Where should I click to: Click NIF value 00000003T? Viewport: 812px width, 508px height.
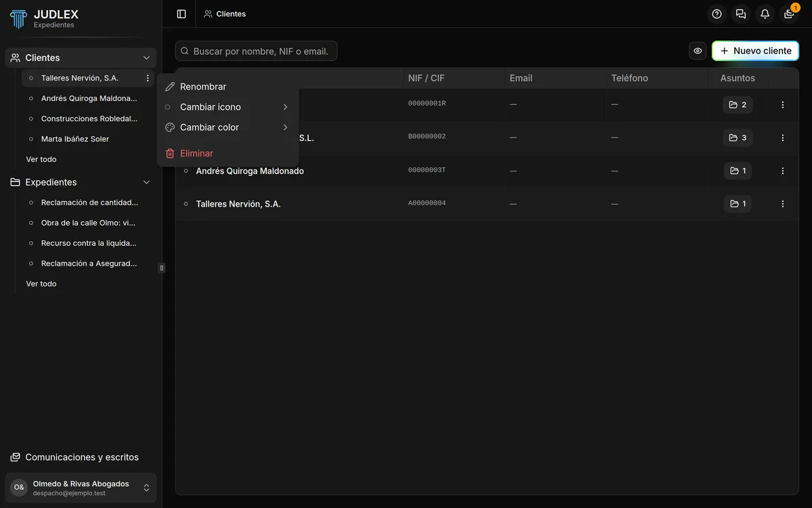click(427, 170)
